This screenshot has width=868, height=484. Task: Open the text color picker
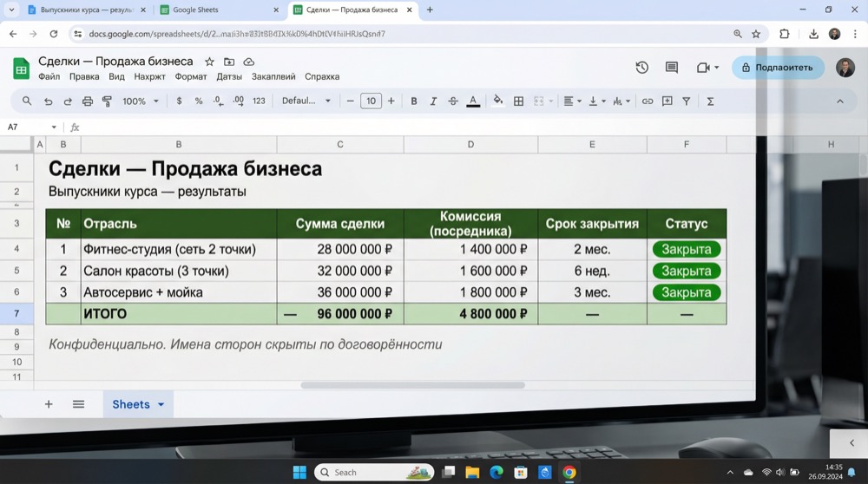473,101
